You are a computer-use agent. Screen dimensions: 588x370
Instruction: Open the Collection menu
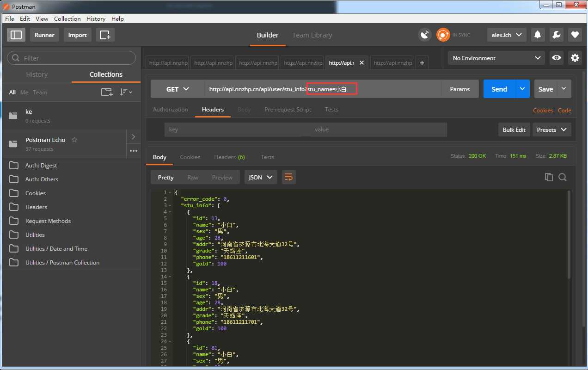[67, 18]
